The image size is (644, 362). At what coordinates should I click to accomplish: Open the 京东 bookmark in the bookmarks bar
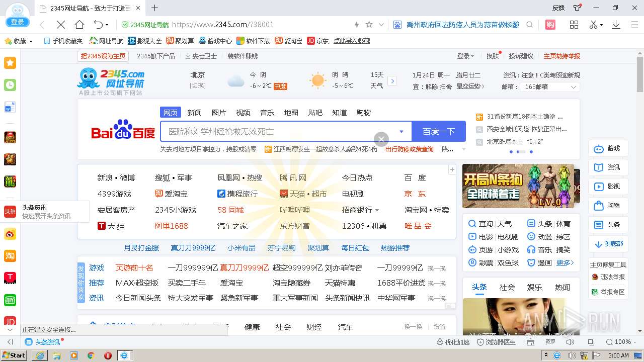point(317,41)
